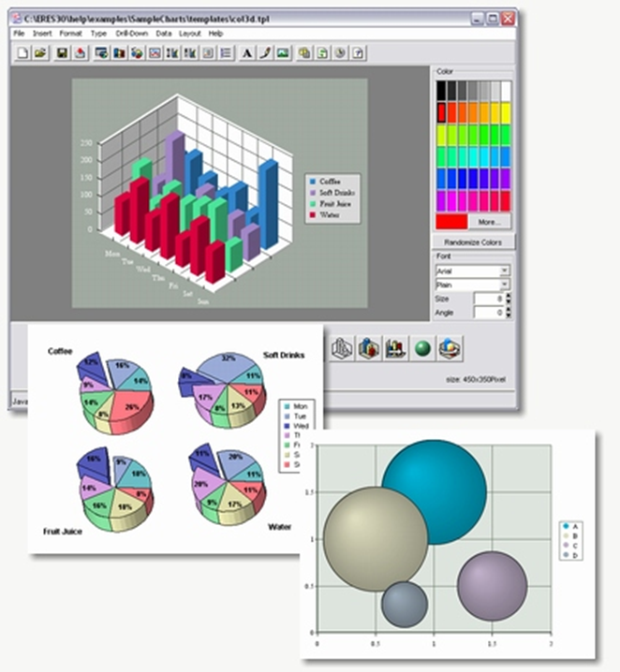Click the Save floppy disk icon
This screenshot has width=620, height=672.
pos(63,52)
